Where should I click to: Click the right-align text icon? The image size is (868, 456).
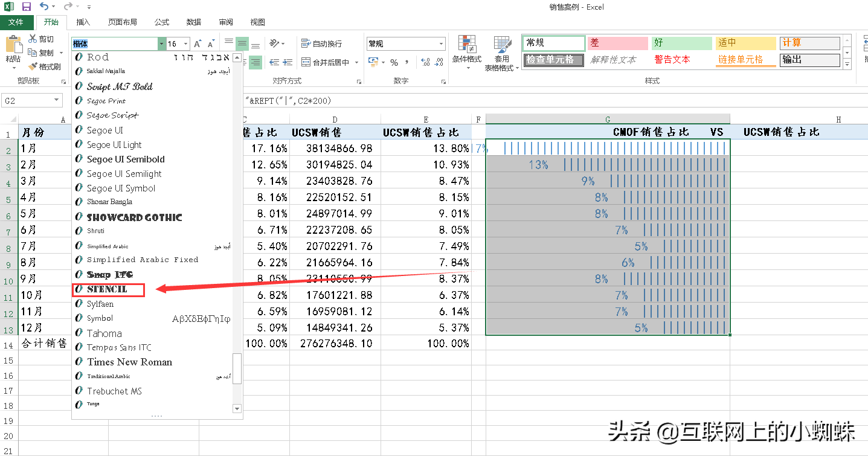click(256, 62)
